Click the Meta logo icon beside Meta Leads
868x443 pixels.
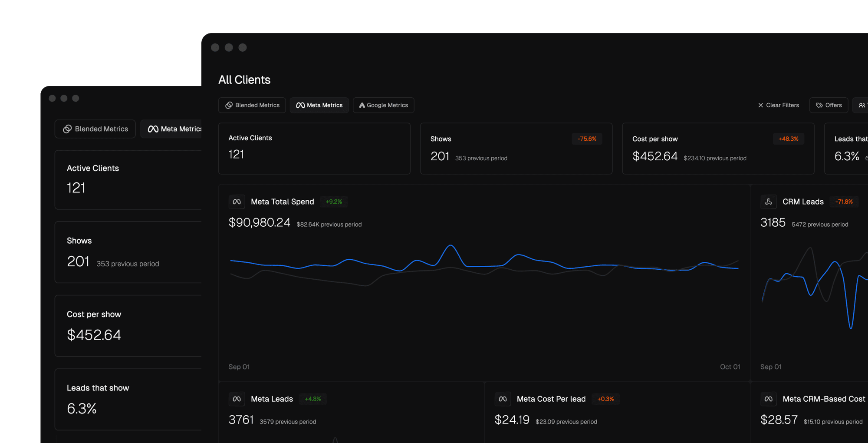click(x=237, y=399)
